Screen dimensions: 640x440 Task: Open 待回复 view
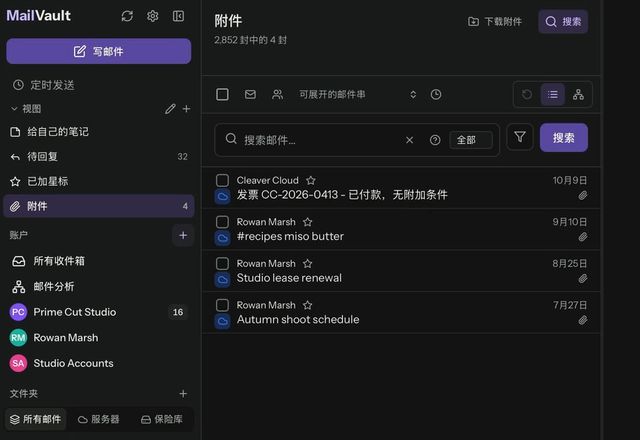(98, 156)
